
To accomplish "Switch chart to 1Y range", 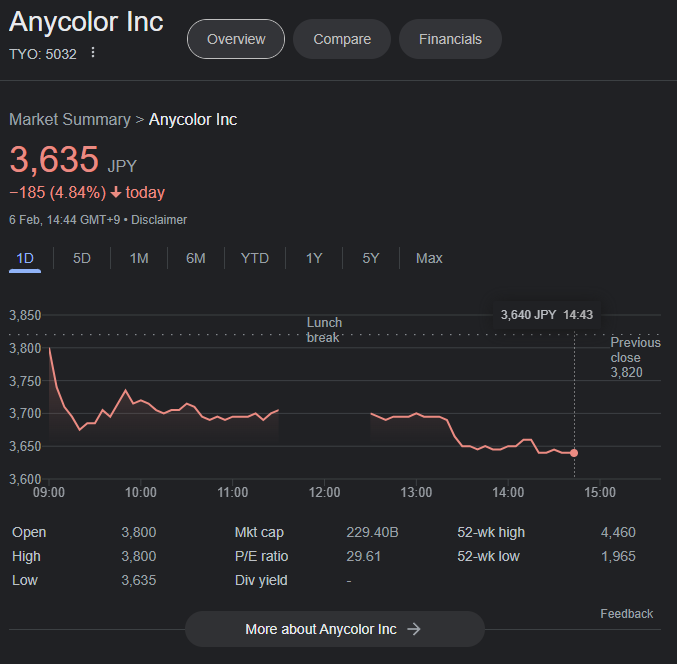I will (x=314, y=258).
